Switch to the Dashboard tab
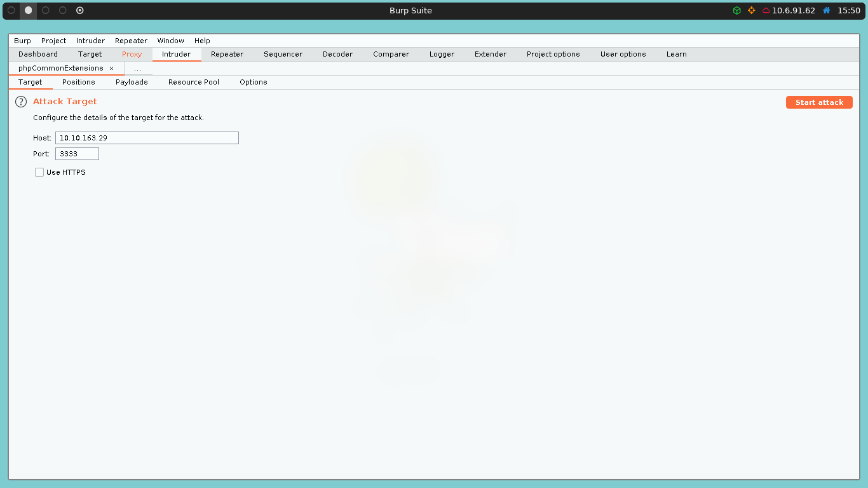The image size is (868, 488). tap(38, 54)
